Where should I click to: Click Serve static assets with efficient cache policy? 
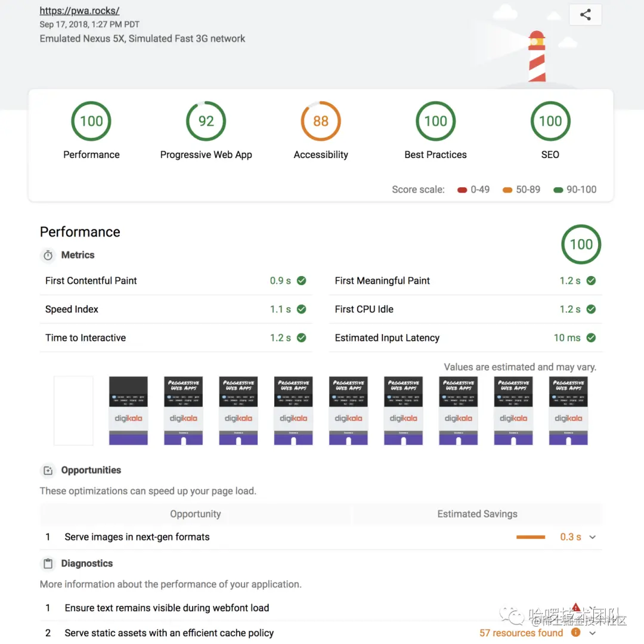(x=169, y=633)
